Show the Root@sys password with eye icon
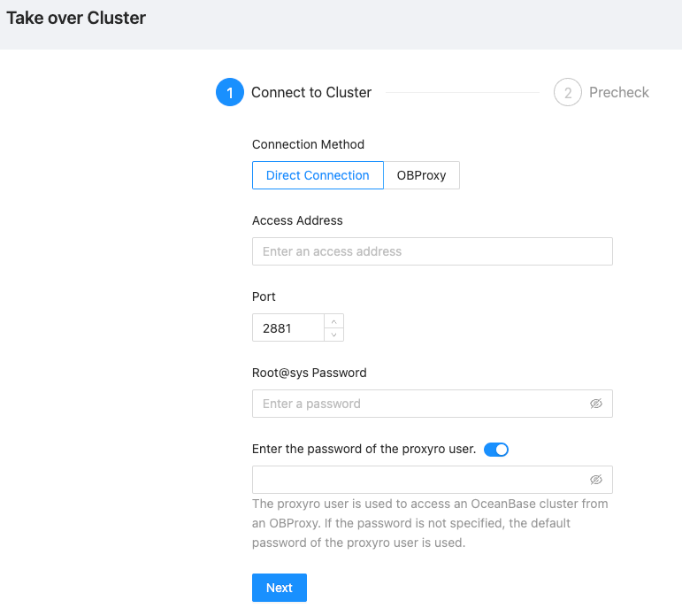 pyautogui.click(x=596, y=404)
